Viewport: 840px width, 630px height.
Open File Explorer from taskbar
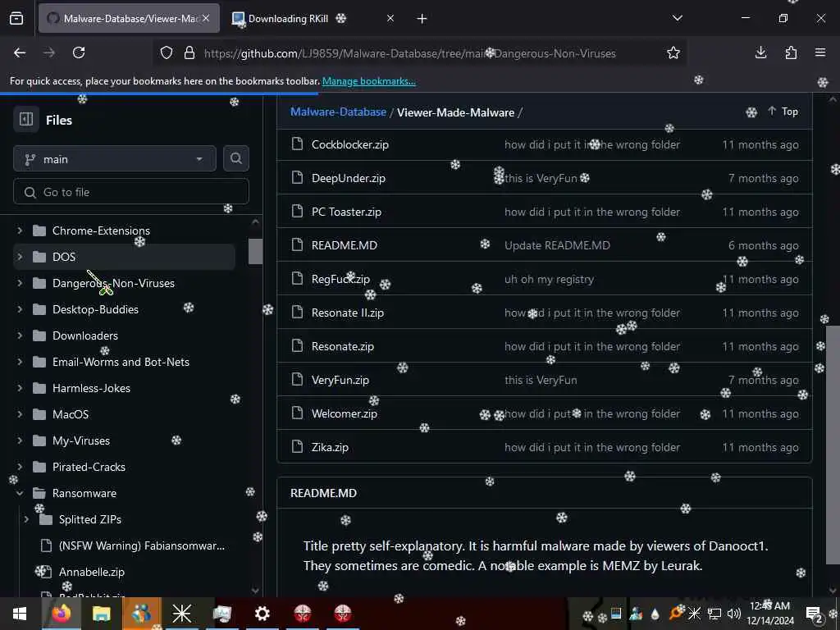click(101, 614)
